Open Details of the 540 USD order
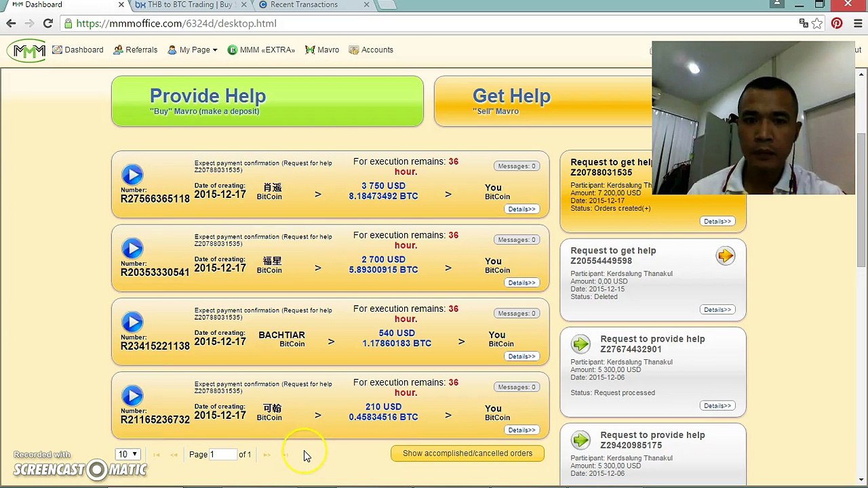This screenshot has height=488, width=868. click(521, 357)
